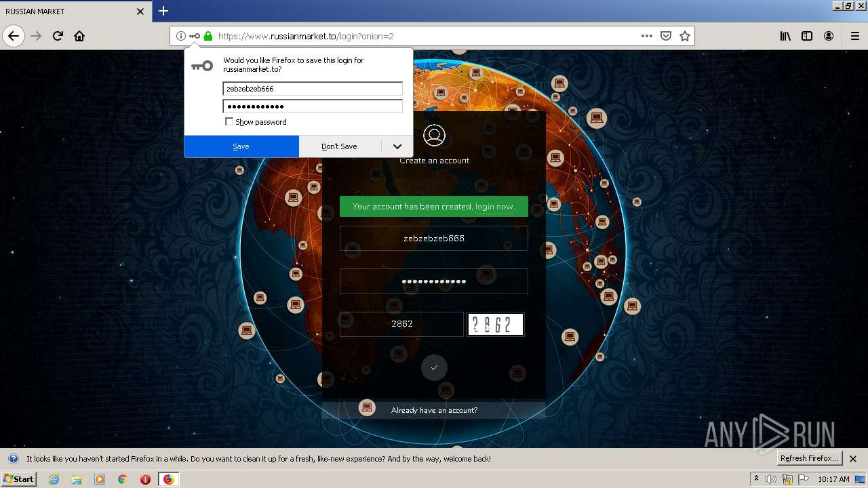This screenshot has width=868, height=488.
Task: Launch Chrome from taskbar
Action: pyautogui.click(x=123, y=479)
